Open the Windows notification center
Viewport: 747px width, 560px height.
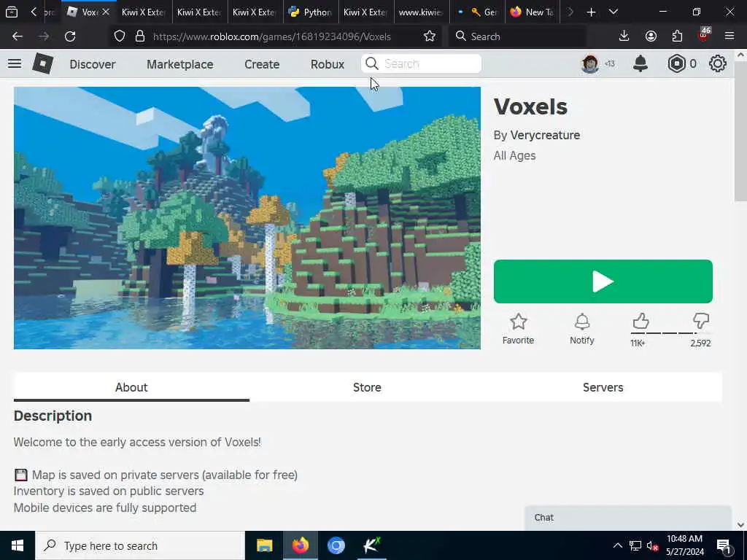[x=724, y=545]
